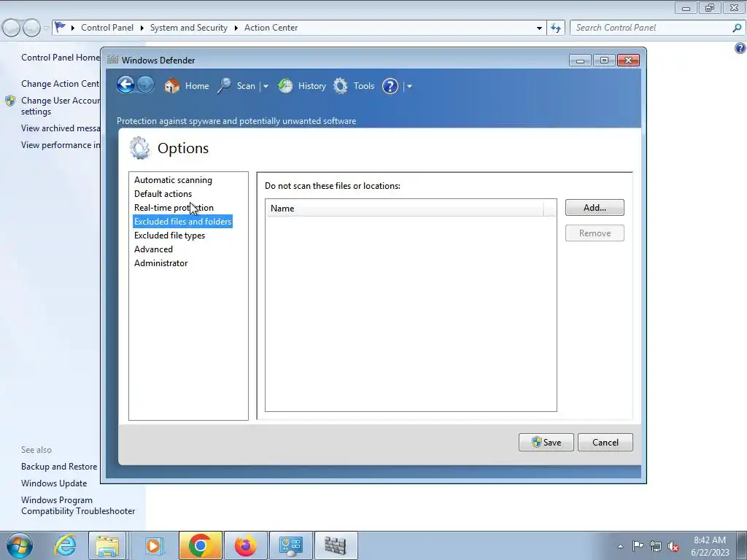Open the address bar history dropdown
This screenshot has height=560, width=747.
pos(539,28)
